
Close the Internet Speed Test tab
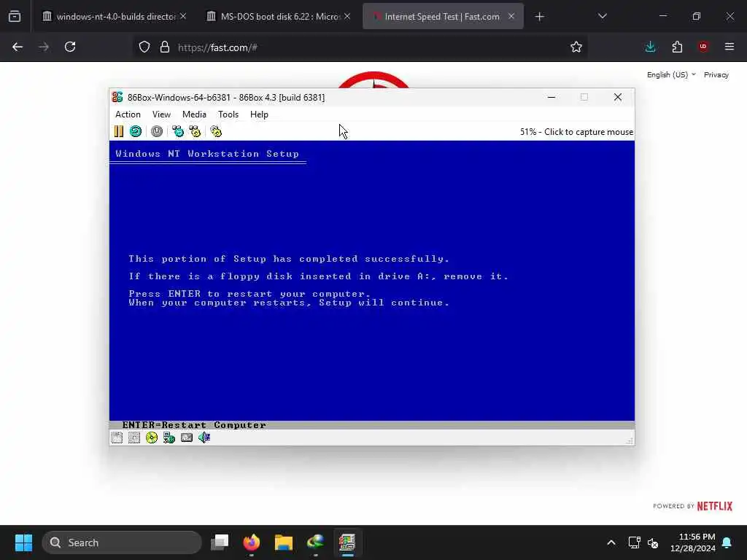pos(511,16)
